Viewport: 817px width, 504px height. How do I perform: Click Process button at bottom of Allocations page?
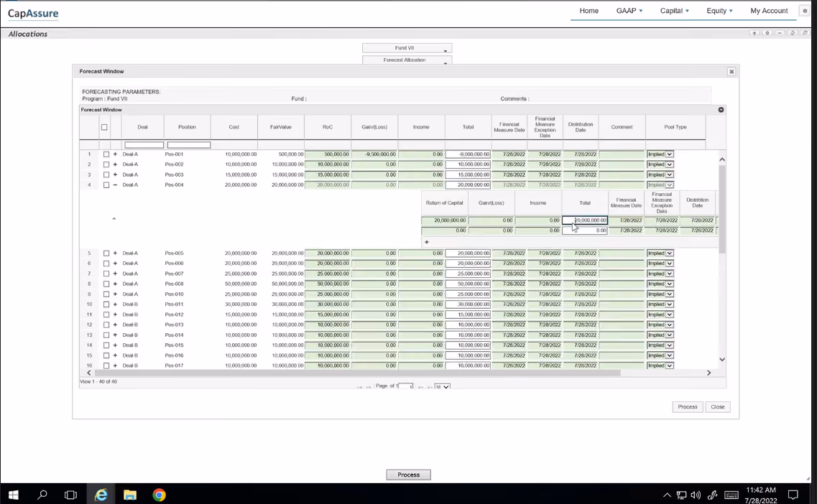point(408,475)
